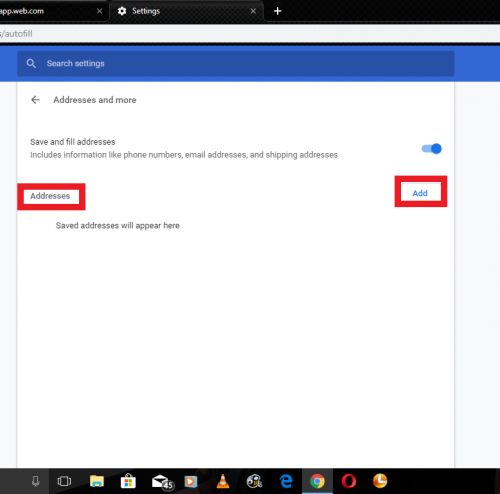This screenshot has height=494, width=500.
Task: Click 'Saved addresses will appear here' text
Action: coord(117,226)
